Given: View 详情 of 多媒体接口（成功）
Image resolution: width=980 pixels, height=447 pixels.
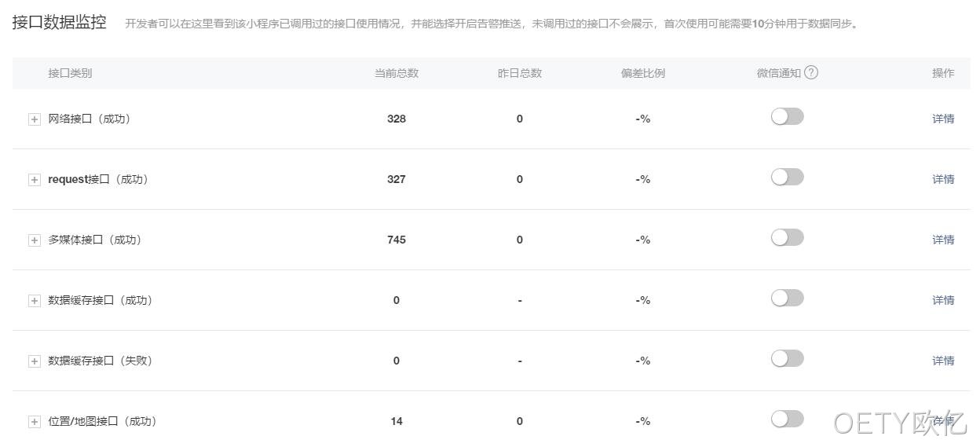Looking at the screenshot, I should (x=943, y=240).
